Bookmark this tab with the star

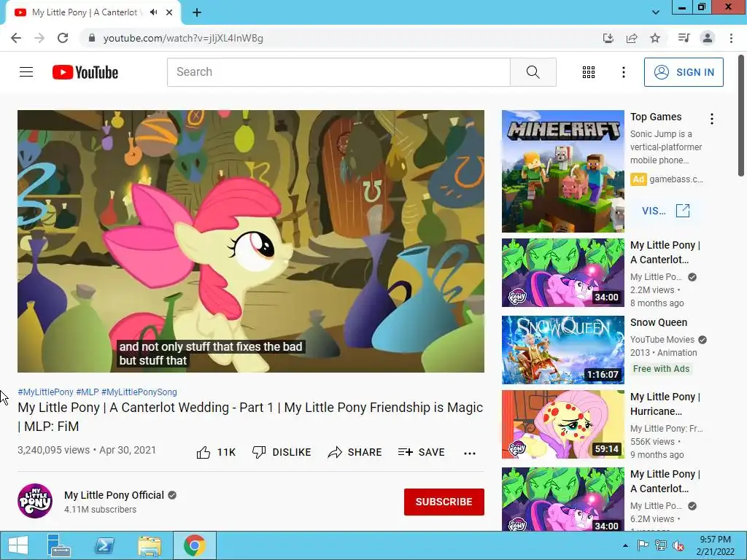click(x=655, y=38)
